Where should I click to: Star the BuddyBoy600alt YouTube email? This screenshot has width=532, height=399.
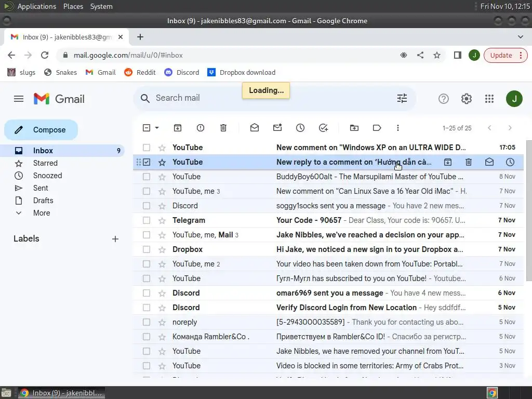pos(162,177)
